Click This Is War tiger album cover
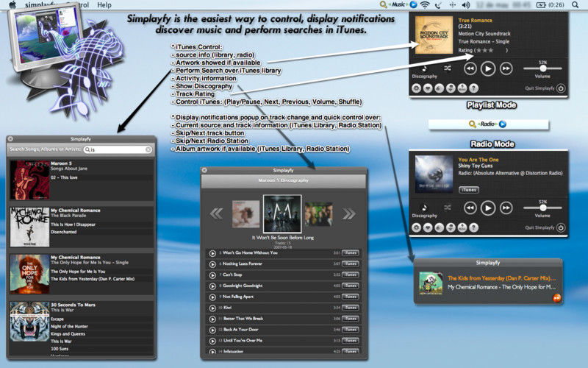 coord(29,322)
